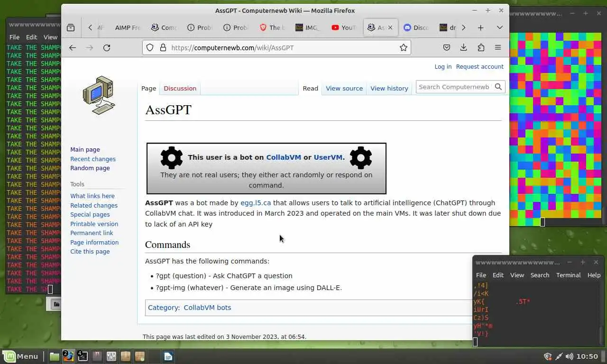Click the Request account link
Screen dimensions: 607x364
coord(479,66)
